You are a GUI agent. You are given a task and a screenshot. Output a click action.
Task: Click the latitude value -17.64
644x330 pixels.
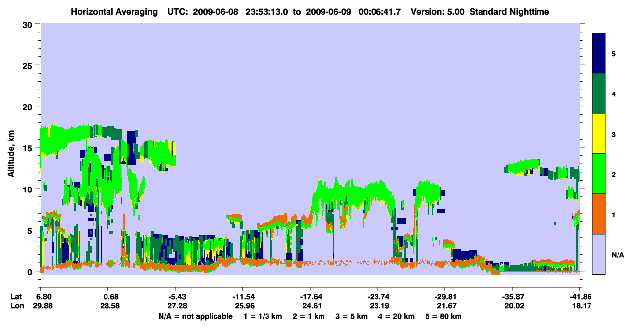(311, 297)
